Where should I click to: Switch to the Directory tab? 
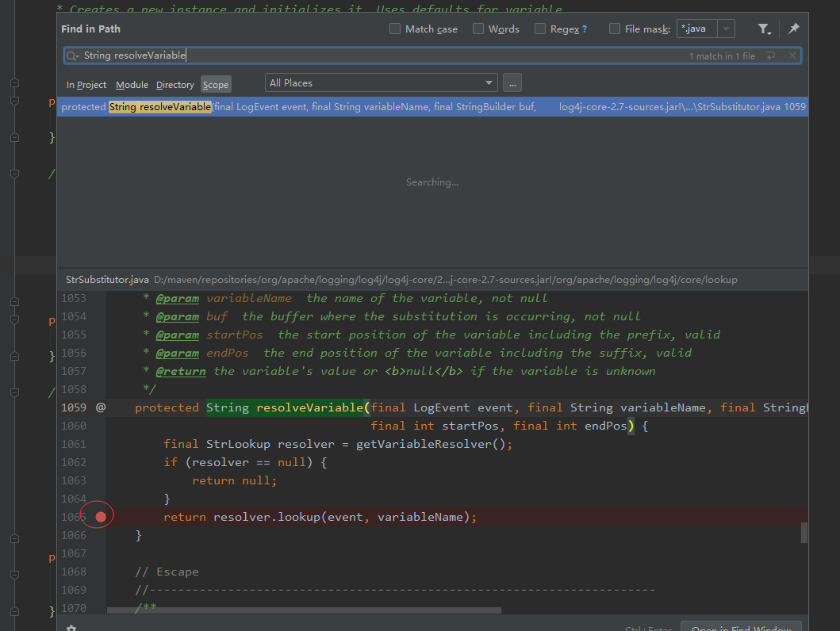point(175,85)
